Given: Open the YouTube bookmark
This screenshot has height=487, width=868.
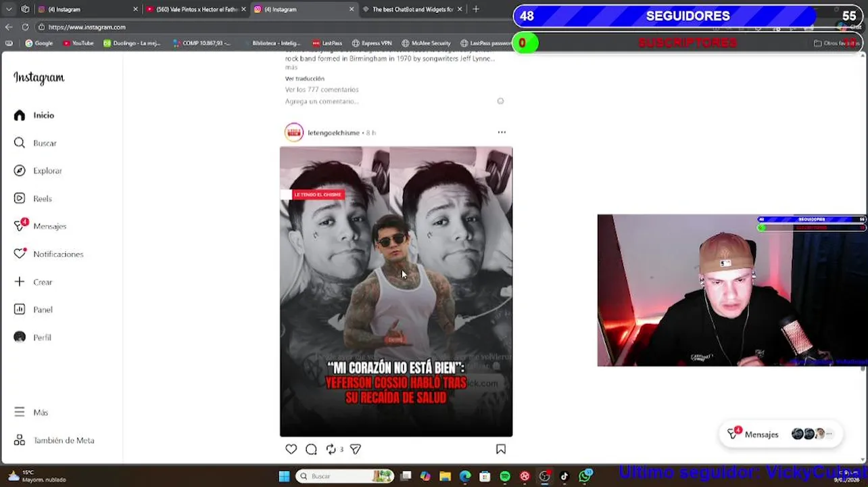Looking at the screenshot, I should click(78, 43).
